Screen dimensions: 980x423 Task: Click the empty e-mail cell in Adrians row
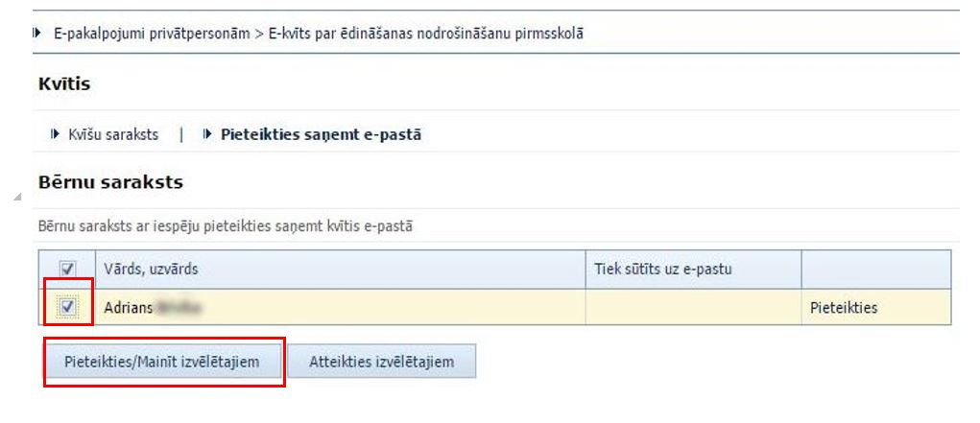click(693, 307)
